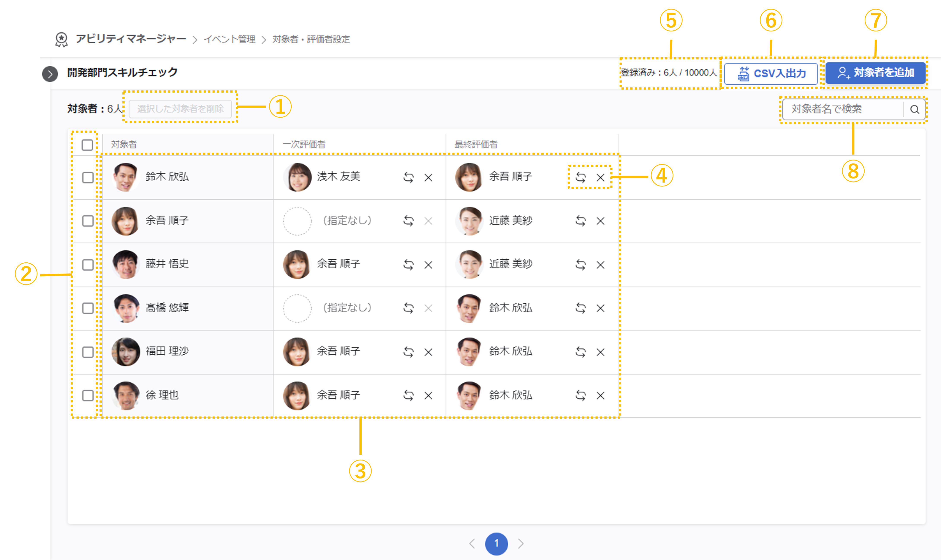The width and height of the screenshot is (941, 560).
Task: Remove final evaluator in 藤井 悟史 row
Action: [x=600, y=265]
